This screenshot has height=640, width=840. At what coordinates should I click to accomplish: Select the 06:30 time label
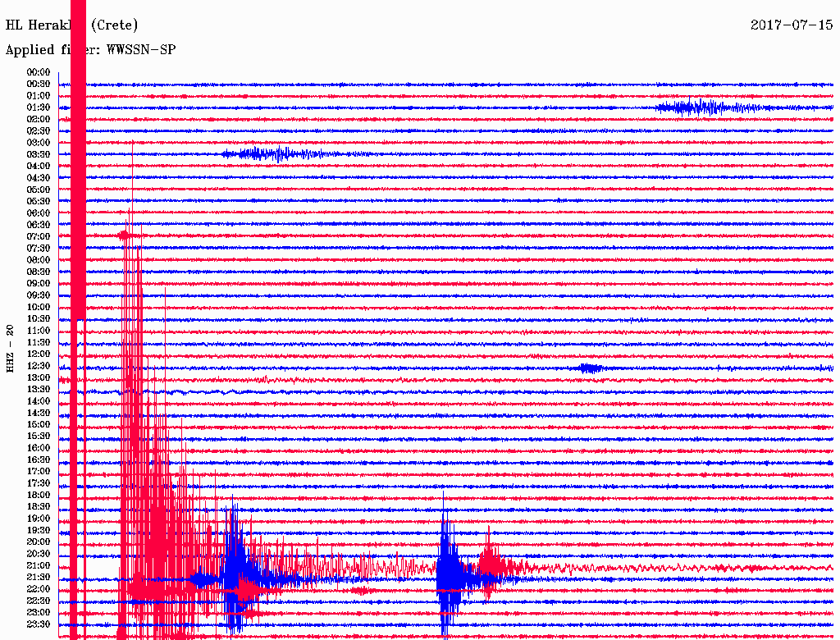point(38,225)
